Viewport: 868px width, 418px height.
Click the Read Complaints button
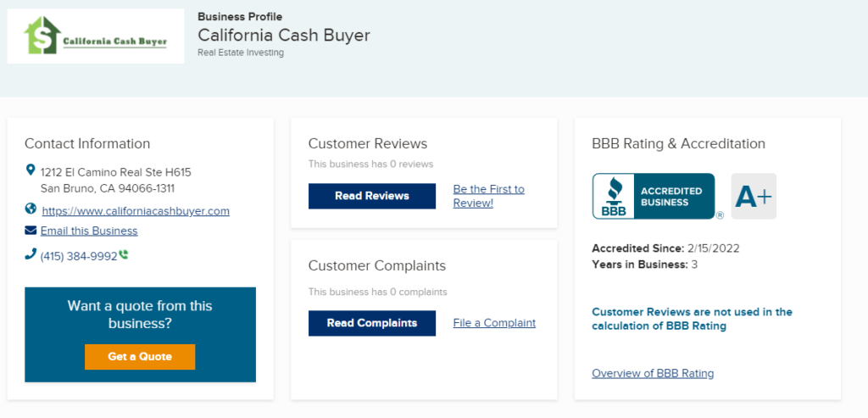pos(372,323)
